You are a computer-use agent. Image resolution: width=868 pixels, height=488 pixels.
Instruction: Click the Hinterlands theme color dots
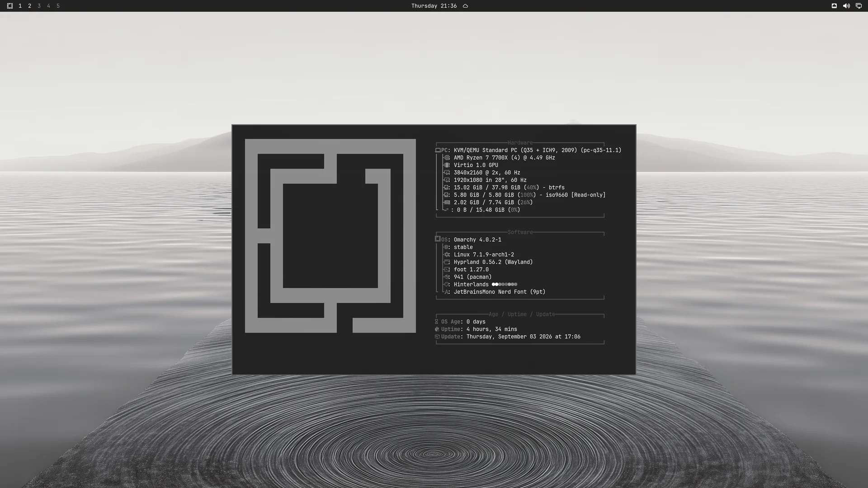point(505,284)
